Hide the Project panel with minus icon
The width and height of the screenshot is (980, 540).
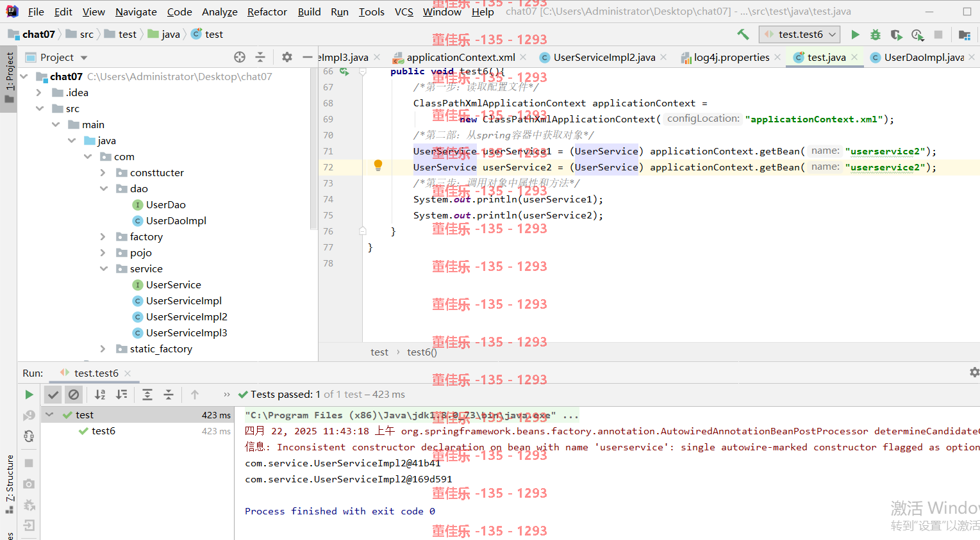click(307, 57)
